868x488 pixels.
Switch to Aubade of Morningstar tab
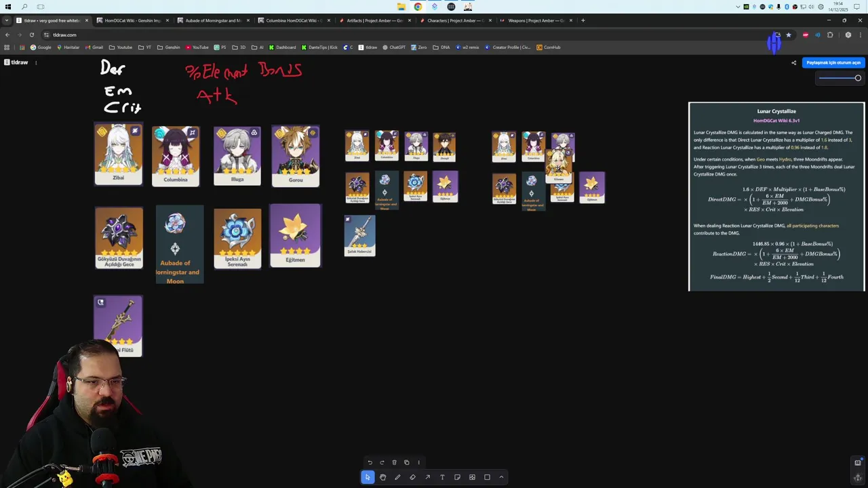click(x=212, y=20)
